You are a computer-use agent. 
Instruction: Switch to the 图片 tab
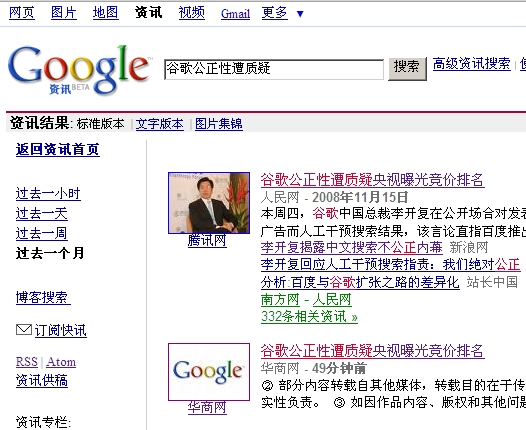64,13
